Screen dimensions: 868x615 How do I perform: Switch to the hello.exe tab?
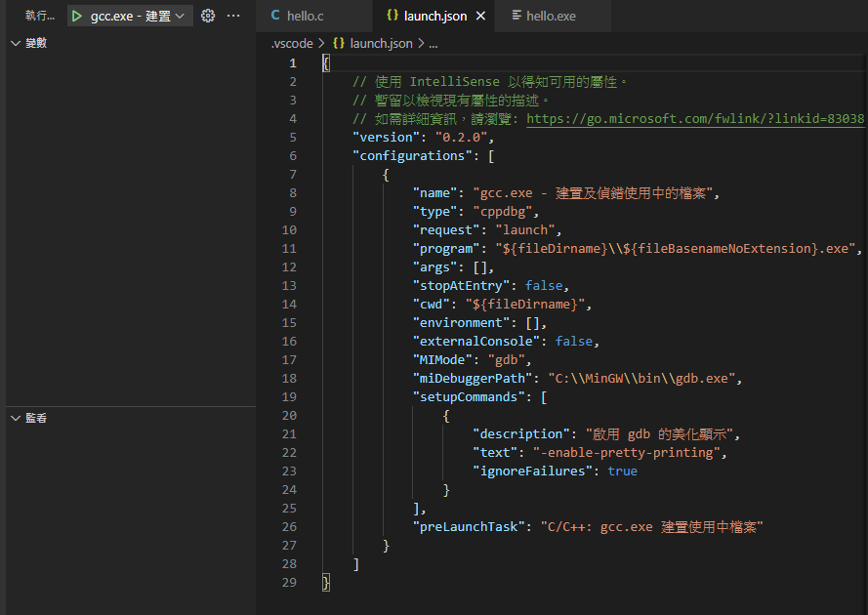point(551,16)
